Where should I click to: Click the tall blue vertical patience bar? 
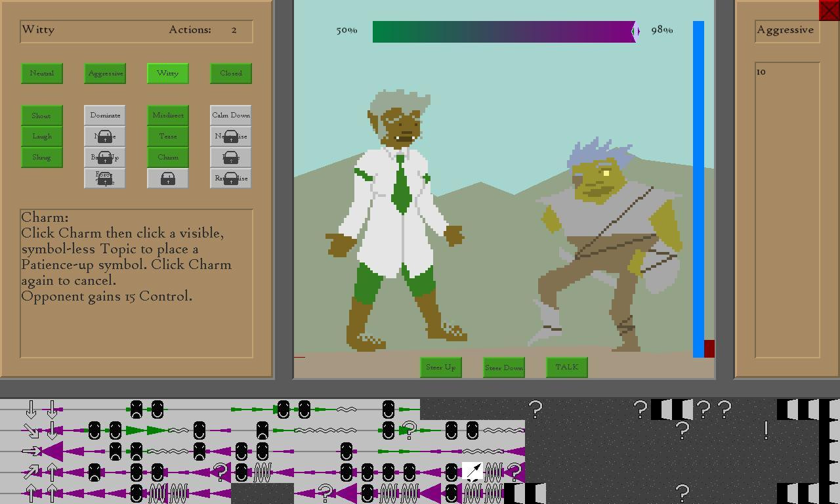click(x=698, y=189)
